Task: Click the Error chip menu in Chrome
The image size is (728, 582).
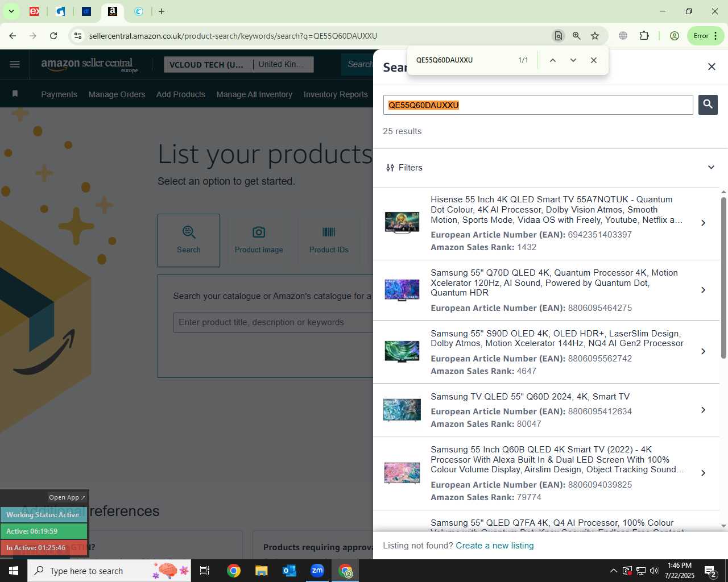Action: click(x=705, y=36)
